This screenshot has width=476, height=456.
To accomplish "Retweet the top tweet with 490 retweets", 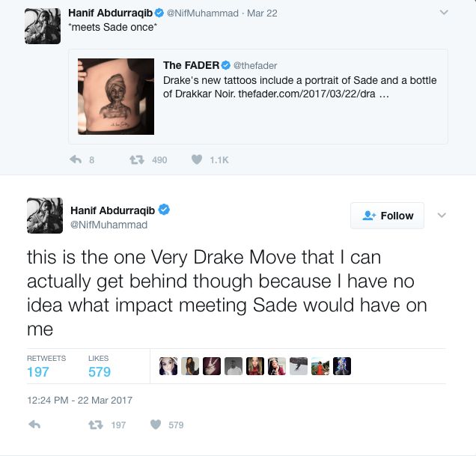I will click(136, 159).
